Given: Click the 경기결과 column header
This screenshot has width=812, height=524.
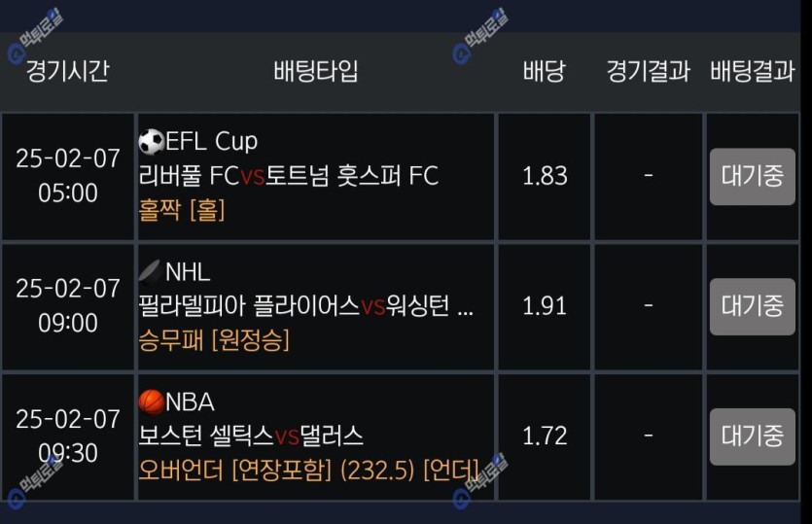Looking at the screenshot, I should [x=648, y=71].
